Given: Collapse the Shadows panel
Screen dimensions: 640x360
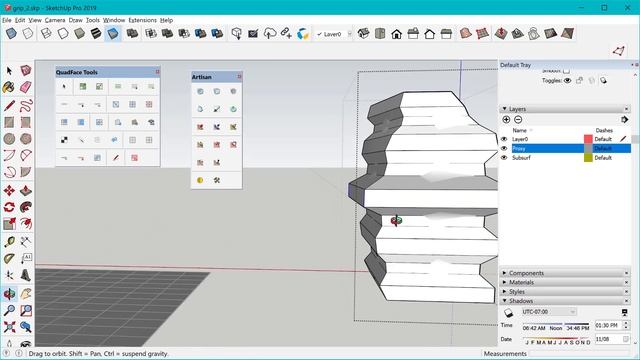Looking at the screenshot, I should click(x=504, y=301).
